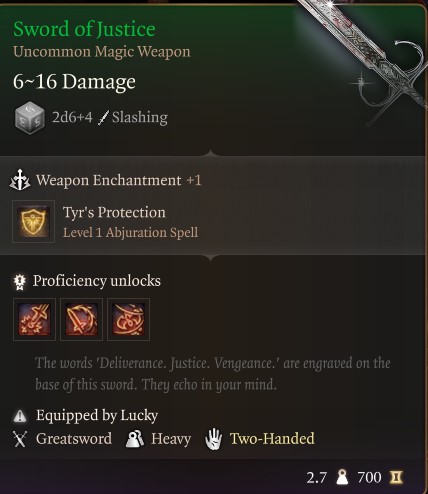Click the item weight icon near 2.7

[x=342, y=477]
